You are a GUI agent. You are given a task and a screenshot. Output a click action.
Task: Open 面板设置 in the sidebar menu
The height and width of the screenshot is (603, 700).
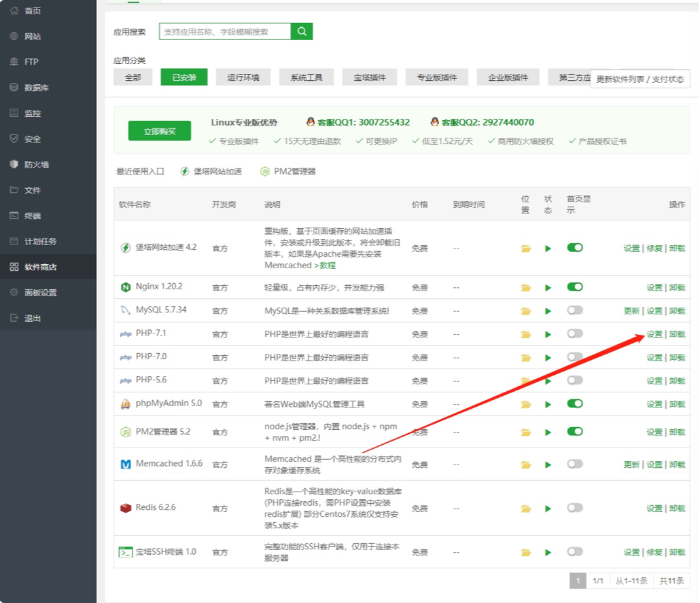(x=48, y=293)
